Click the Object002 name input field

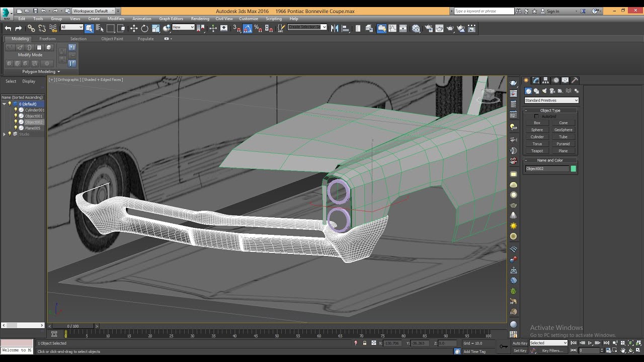[547, 168]
